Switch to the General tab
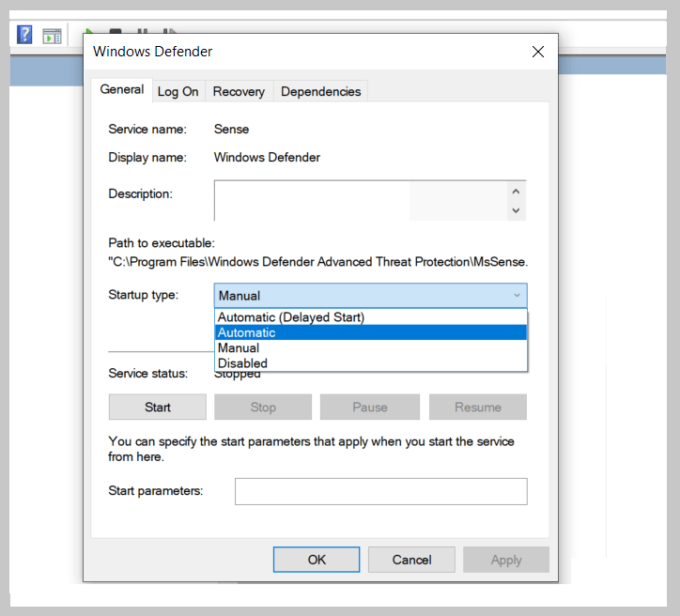The width and height of the screenshot is (680, 616). point(122,90)
